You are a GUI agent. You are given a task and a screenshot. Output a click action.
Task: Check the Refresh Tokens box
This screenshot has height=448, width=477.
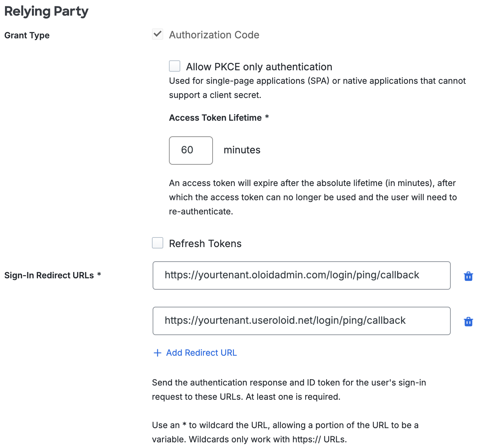click(157, 243)
